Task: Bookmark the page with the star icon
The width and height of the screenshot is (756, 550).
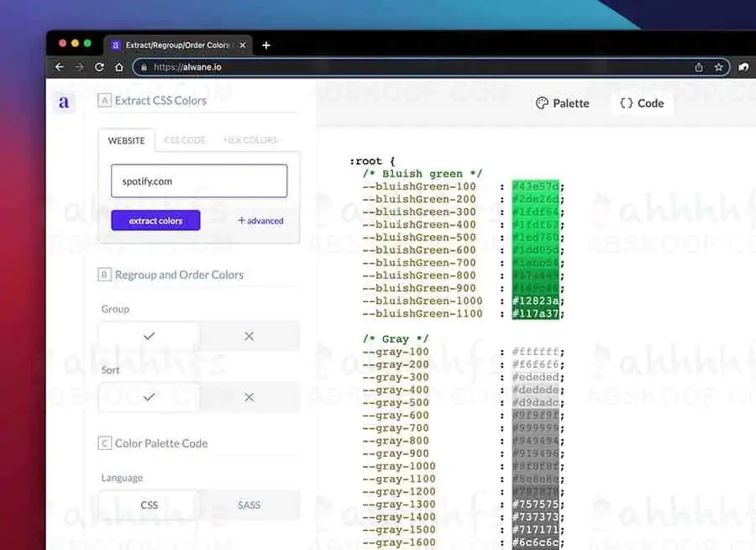Action: click(x=719, y=67)
